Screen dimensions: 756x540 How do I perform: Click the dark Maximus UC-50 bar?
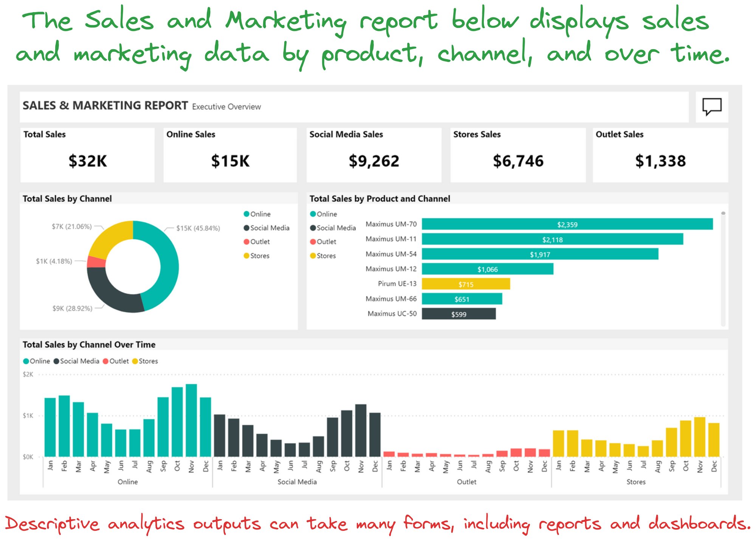pos(459,314)
